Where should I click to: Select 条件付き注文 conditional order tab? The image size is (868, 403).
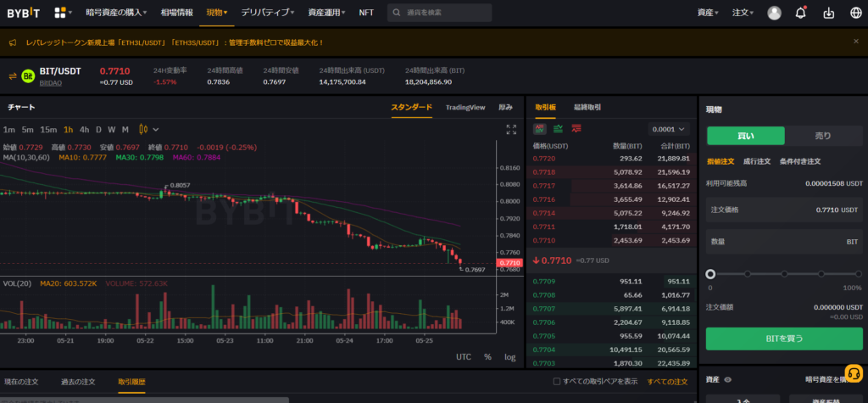[800, 161]
